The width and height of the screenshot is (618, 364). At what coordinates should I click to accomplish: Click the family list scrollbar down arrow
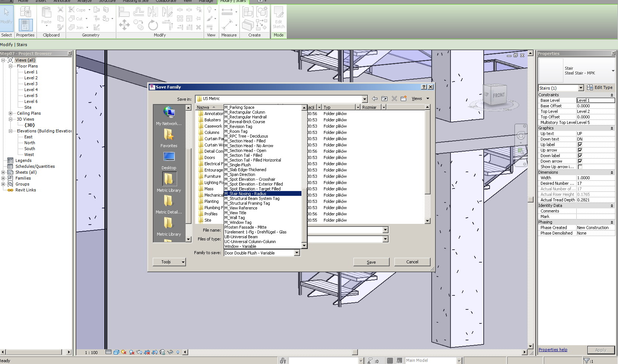304,246
